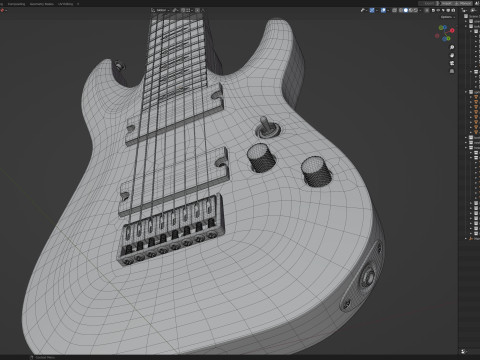Image resolution: width=480 pixels, height=360 pixels.
Task: Open the snapping element options
Action: click(x=189, y=10)
